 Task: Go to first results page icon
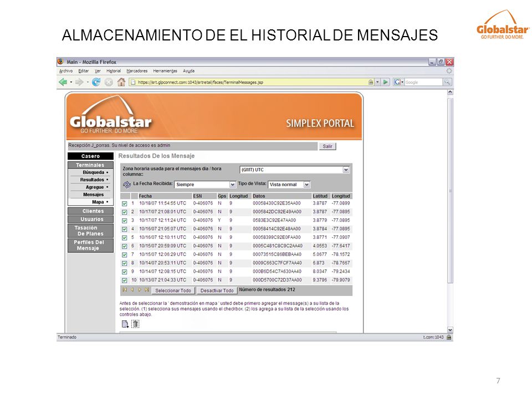[x=125, y=290]
